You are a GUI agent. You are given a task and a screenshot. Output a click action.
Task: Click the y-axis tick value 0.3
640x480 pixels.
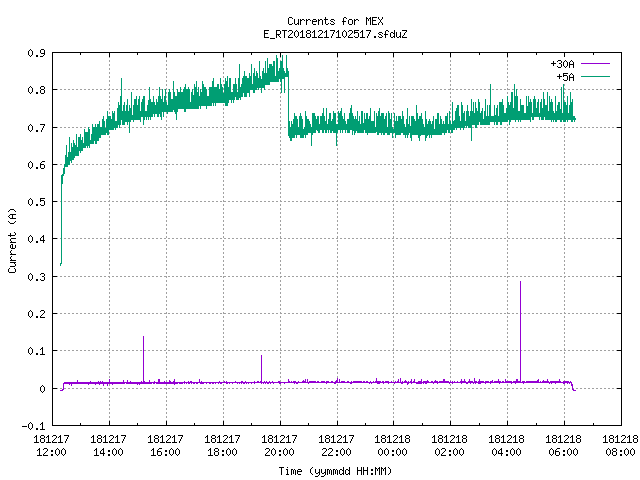tap(36, 277)
